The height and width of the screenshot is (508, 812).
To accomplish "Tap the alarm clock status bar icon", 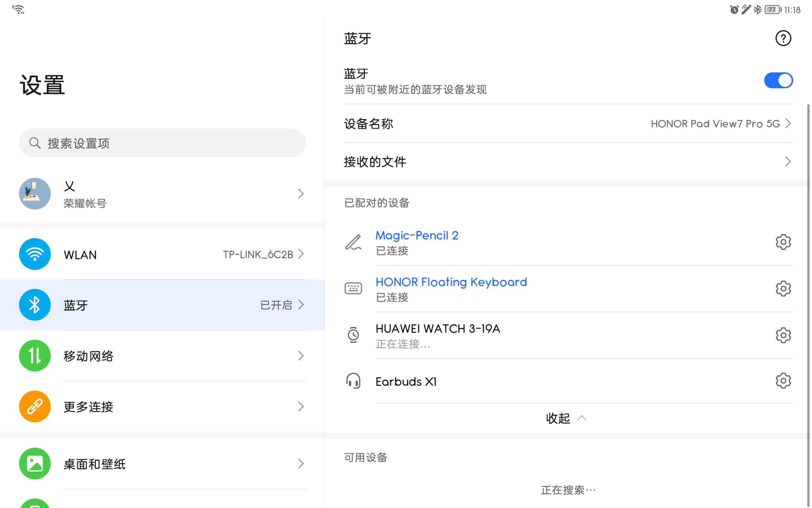I will pyautogui.click(x=734, y=10).
